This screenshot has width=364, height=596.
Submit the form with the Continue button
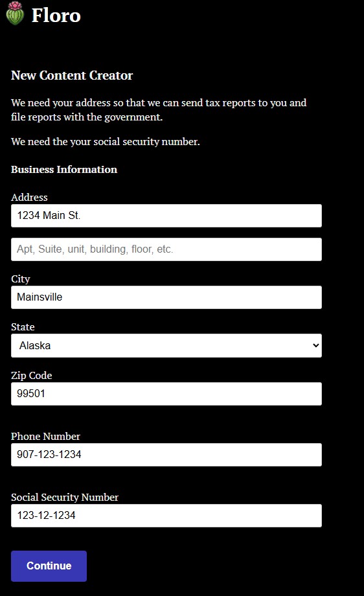(x=49, y=566)
